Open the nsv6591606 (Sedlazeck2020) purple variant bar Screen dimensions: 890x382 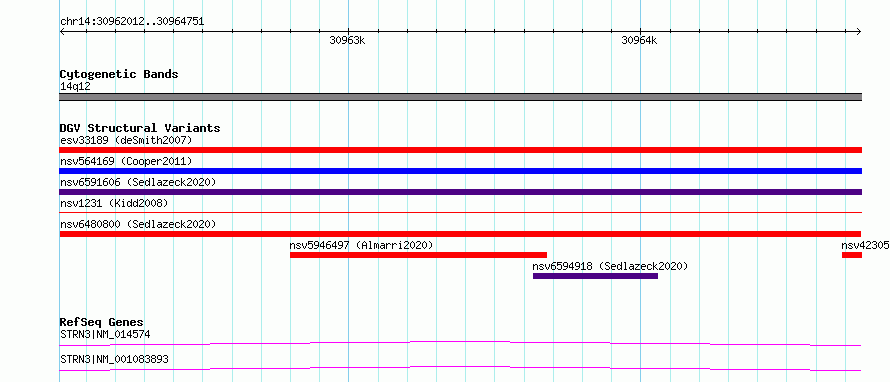click(x=461, y=192)
